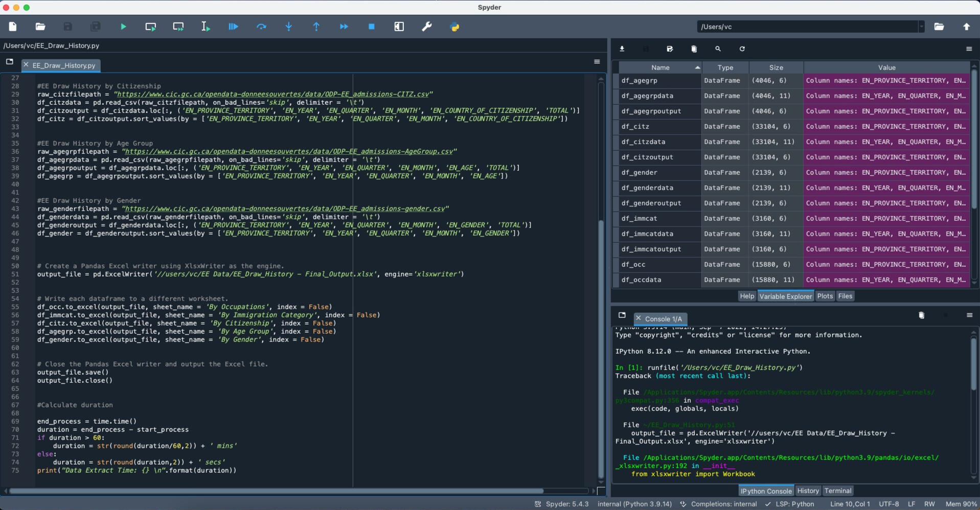980x510 pixels.
Task: Close the EE_Draw_History.py editor tab
Action: click(26, 65)
